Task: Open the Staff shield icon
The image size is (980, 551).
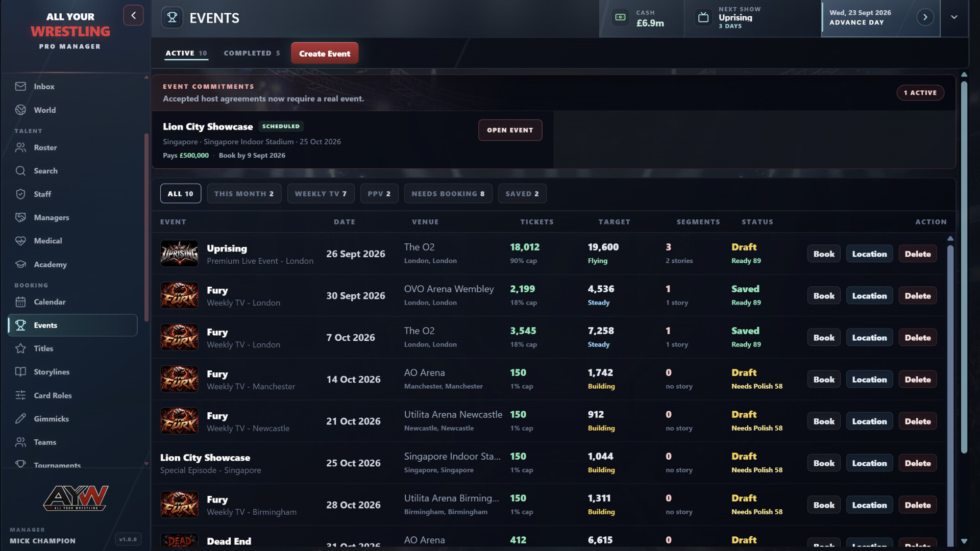Action: [x=20, y=194]
